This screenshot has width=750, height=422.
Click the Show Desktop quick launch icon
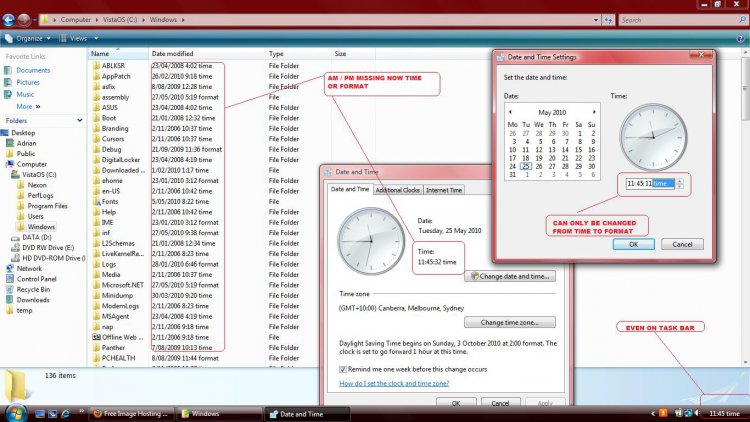pos(40,414)
